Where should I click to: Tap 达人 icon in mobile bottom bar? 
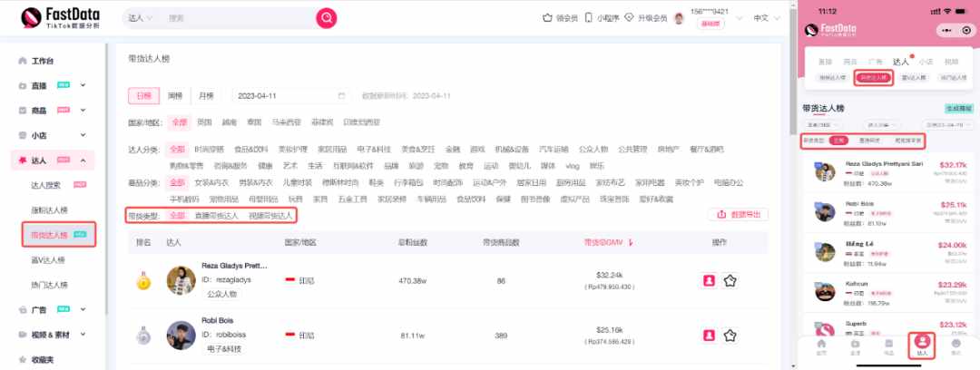pos(923,345)
